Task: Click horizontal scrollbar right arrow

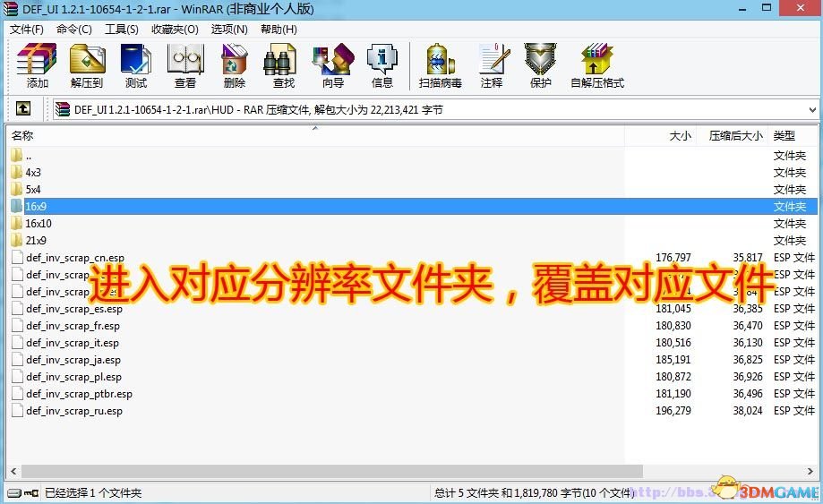Action: (810, 471)
